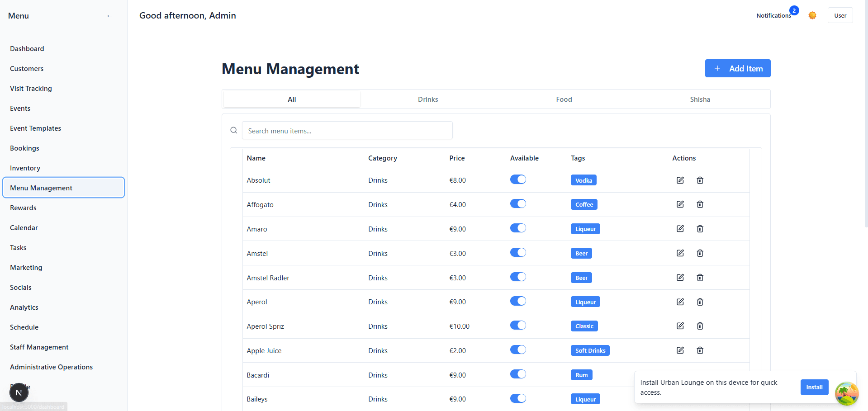Click the User button
The height and width of the screenshot is (411, 868).
click(840, 15)
